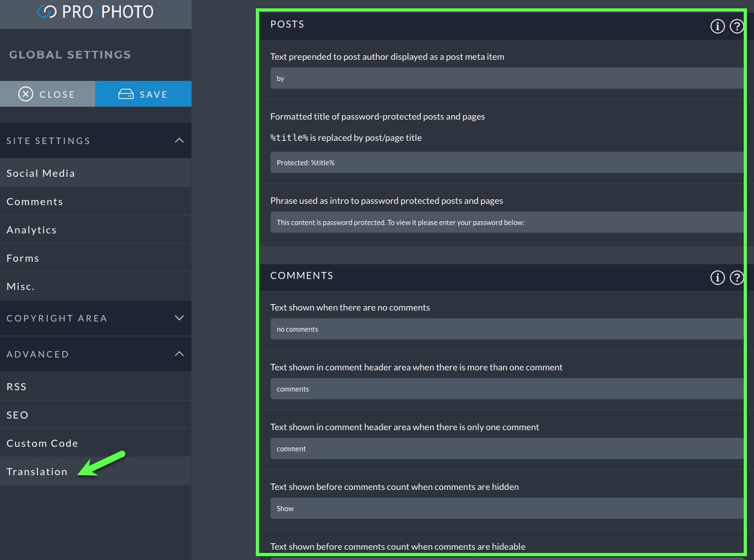Click the Close button
Viewport: 754px width, 560px height.
(x=48, y=94)
